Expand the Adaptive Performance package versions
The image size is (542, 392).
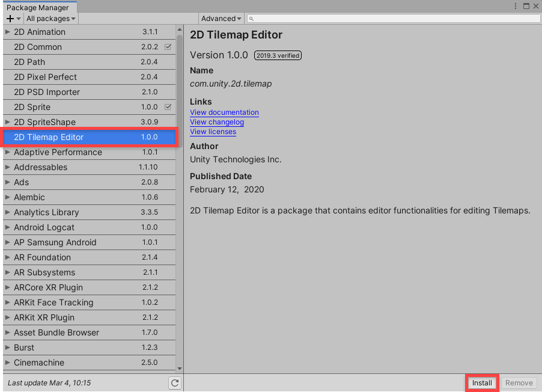pos(8,152)
